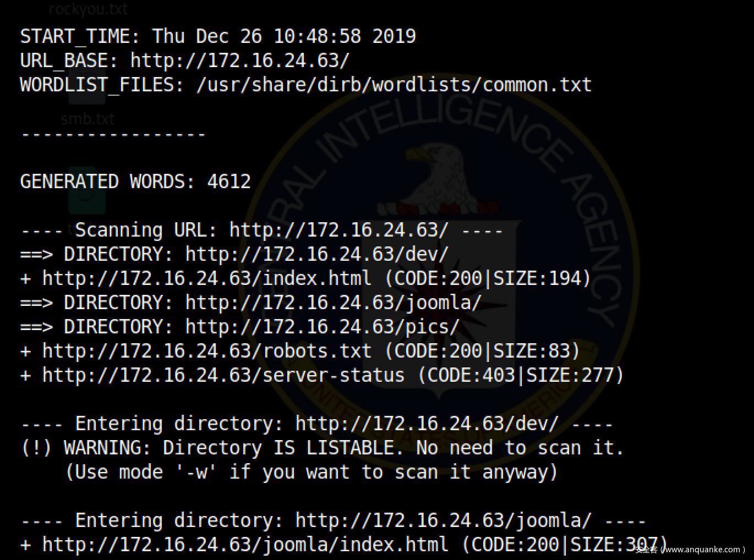Click the '-w' mode option text

(x=196, y=472)
